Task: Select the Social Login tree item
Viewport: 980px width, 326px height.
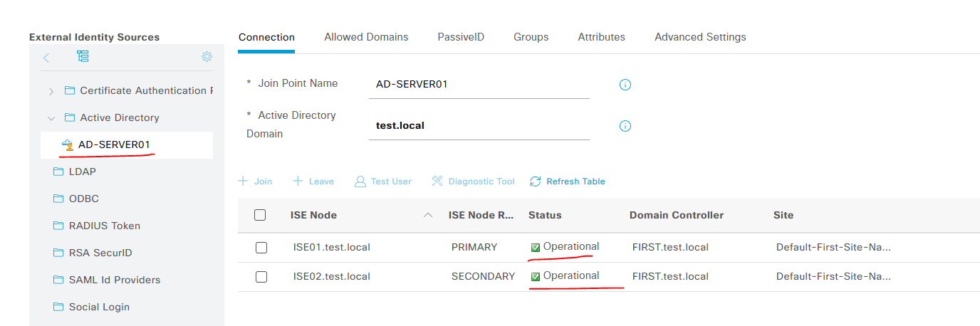Action: point(99,307)
